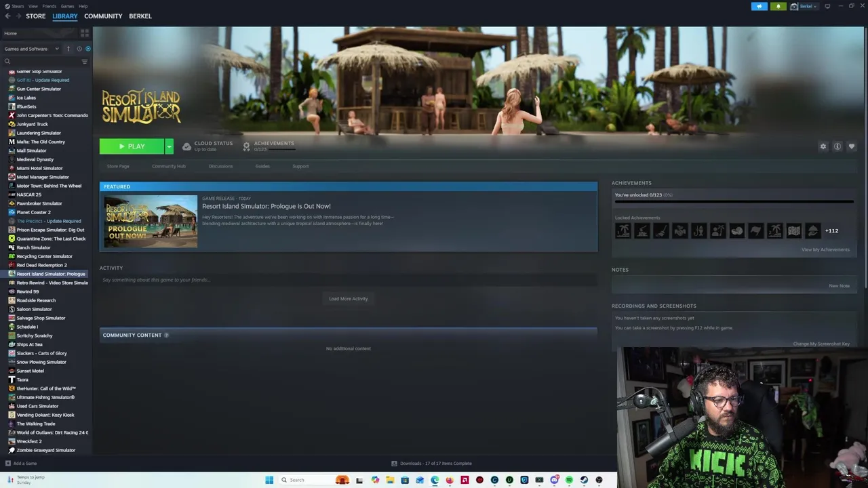Image resolution: width=868 pixels, height=488 pixels.
Task: Open the featured prologue news thumbnail
Action: [151, 222]
